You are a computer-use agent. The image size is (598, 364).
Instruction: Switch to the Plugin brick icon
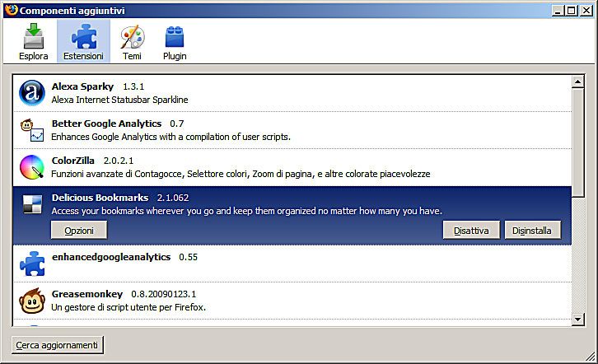pyautogui.click(x=175, y=36)
